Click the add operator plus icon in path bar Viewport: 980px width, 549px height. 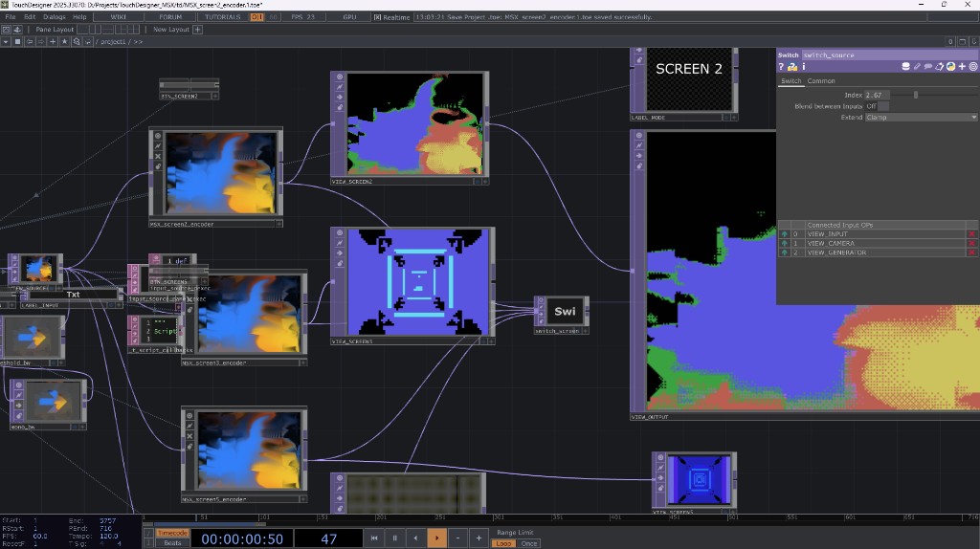coord(53,42)
